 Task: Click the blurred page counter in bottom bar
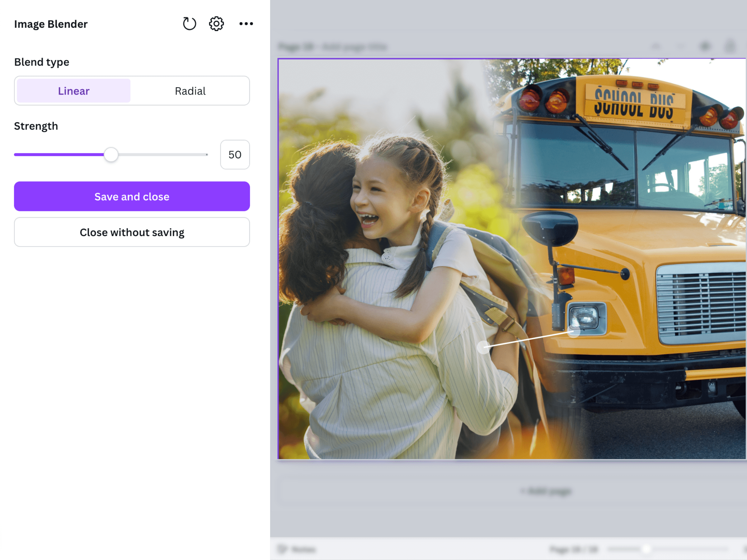tap(573, 549)
